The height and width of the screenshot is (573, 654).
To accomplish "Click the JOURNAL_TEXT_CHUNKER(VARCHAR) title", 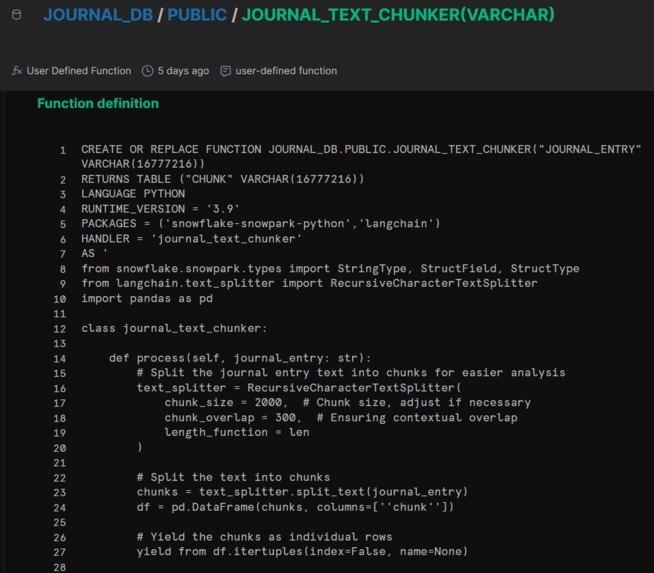I will tap(398, 15).
